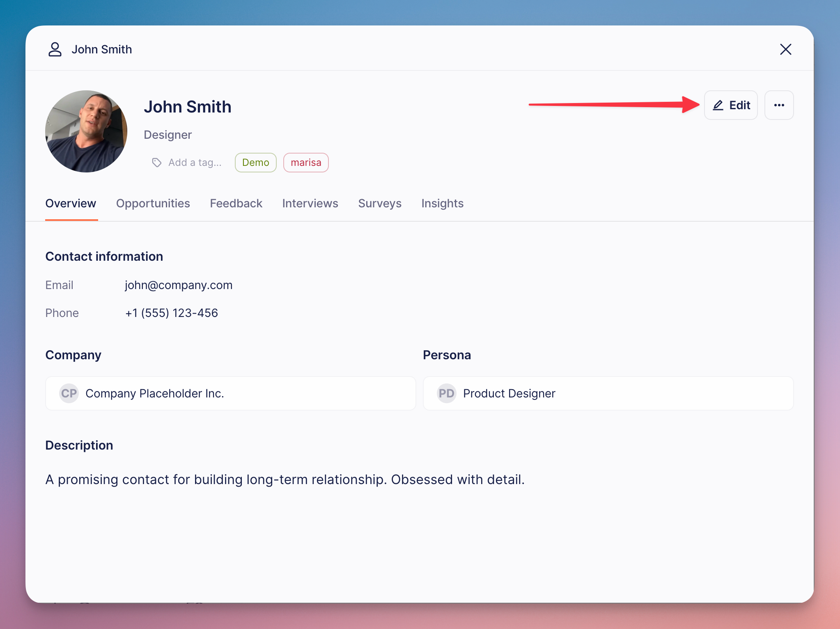
Task: Select the red marisa tag
Action: coord(306,163)
